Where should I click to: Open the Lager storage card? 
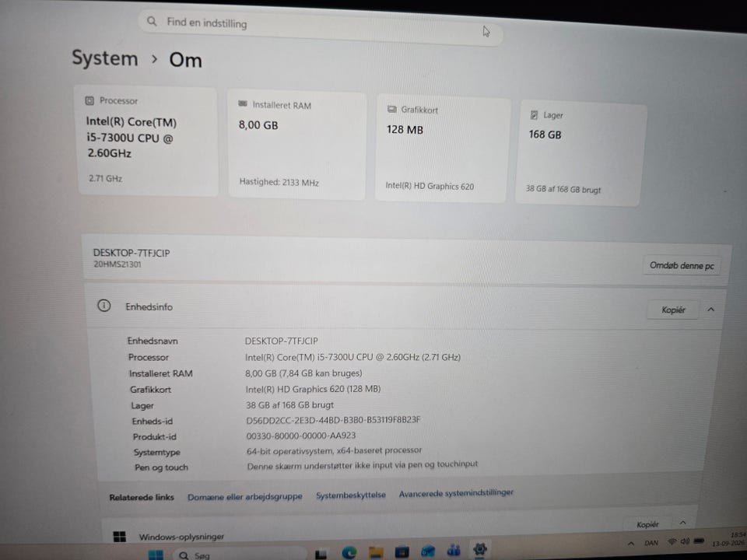click(x=580, y=153)
